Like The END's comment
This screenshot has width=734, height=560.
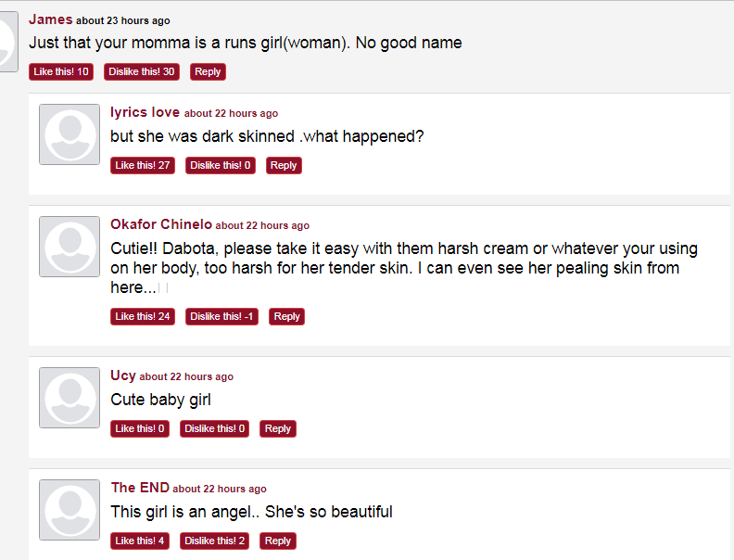pyautogui.click(x=140, y=541)
